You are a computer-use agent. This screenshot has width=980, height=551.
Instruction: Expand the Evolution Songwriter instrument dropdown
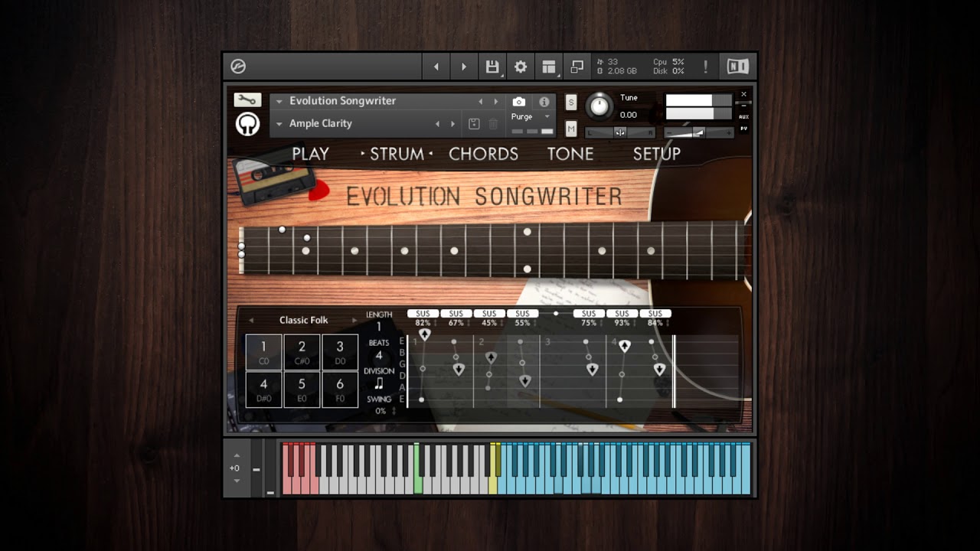coord(279,101)
